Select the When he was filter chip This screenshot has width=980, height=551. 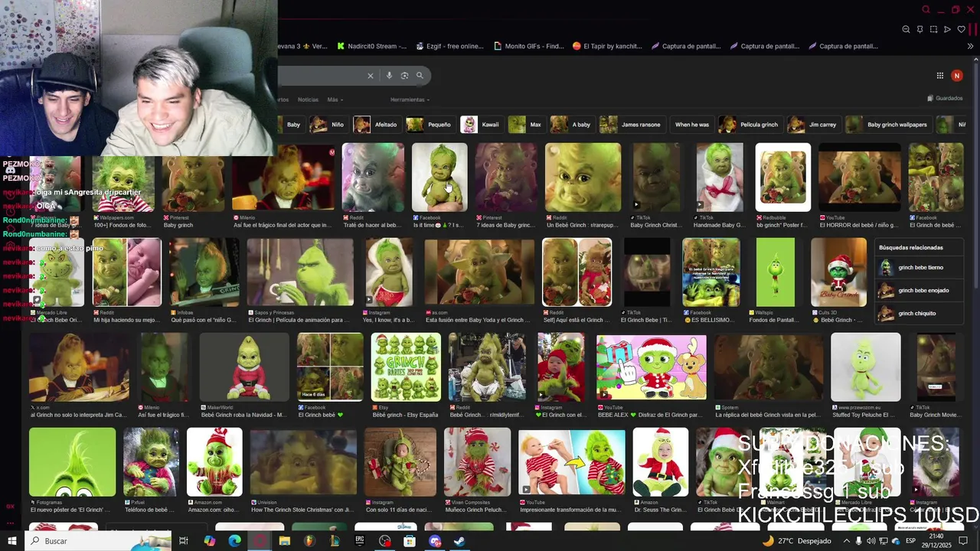691,125
